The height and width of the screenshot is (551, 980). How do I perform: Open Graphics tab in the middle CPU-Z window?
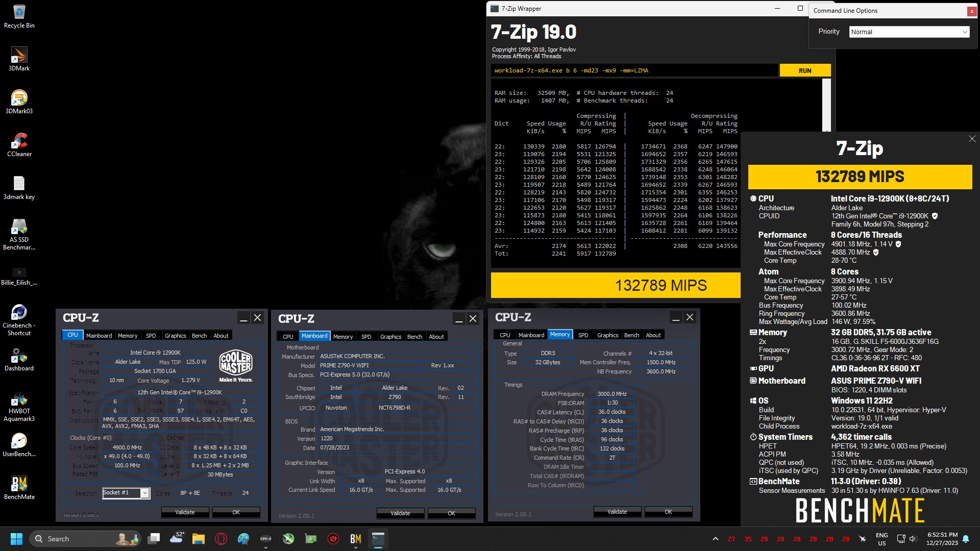tap(391, 336)
